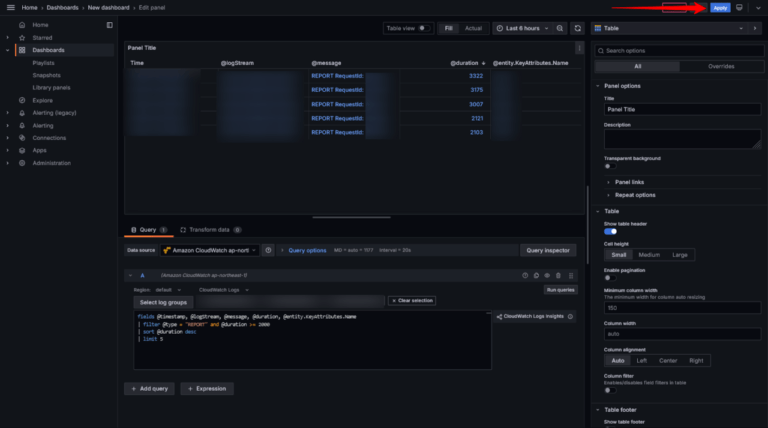The height and width of the screenshot is (428, 768).
Task: Switch to the All options tab
Action: point(637,67)
